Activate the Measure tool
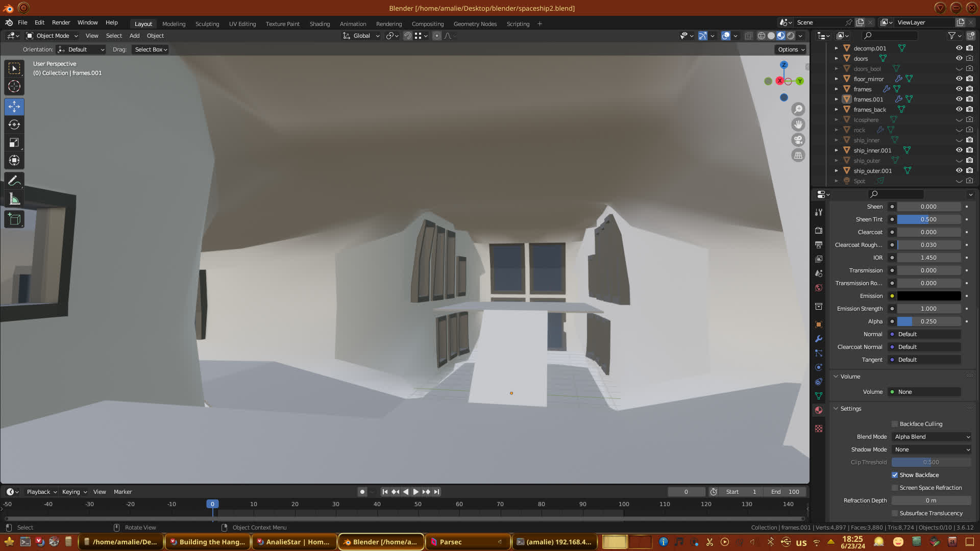980x551 pixels. 14,199
